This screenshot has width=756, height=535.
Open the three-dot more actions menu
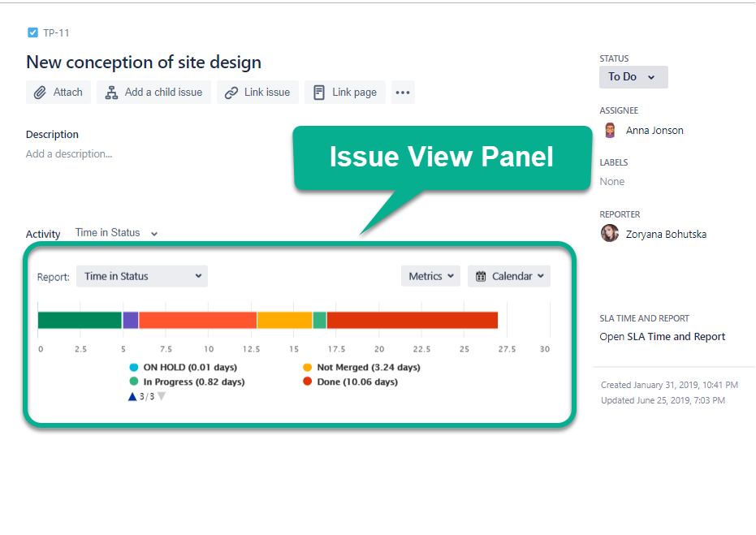click(403, 92)
